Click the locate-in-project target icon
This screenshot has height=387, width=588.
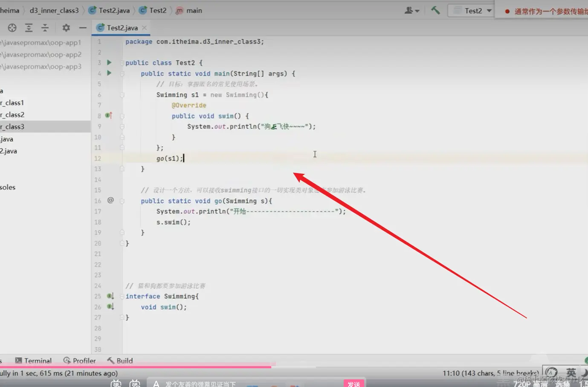pyautogui.click(x=12, y=28)
